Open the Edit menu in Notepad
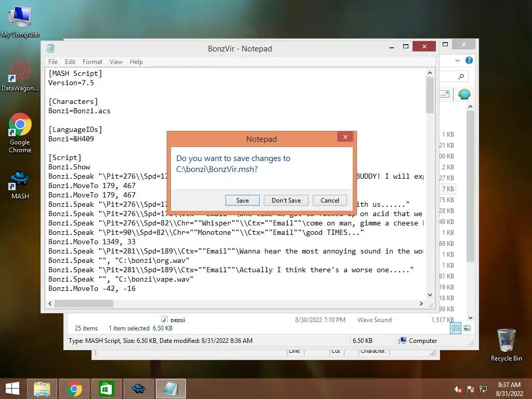532x399 pixels. [70, 62]
